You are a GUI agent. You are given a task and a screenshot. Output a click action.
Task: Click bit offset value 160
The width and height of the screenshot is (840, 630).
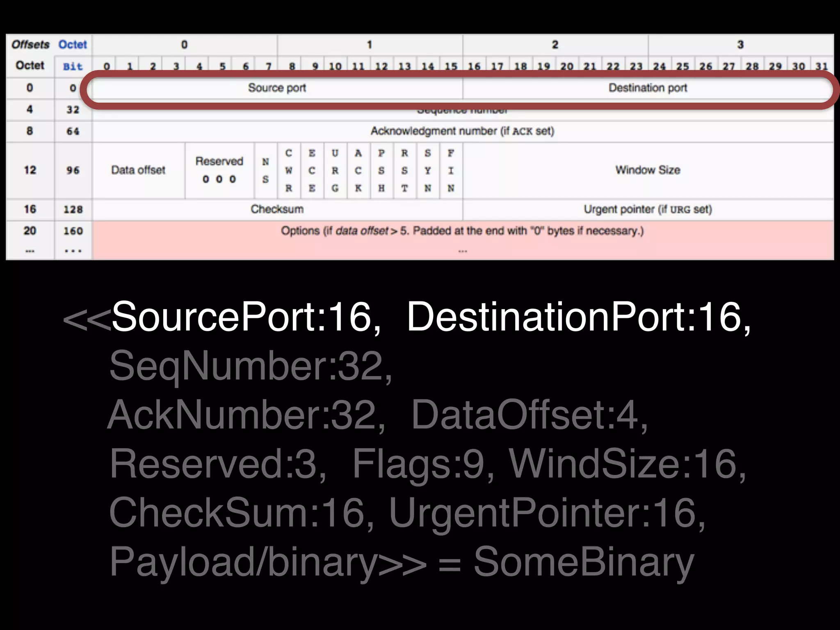point(73,231)
